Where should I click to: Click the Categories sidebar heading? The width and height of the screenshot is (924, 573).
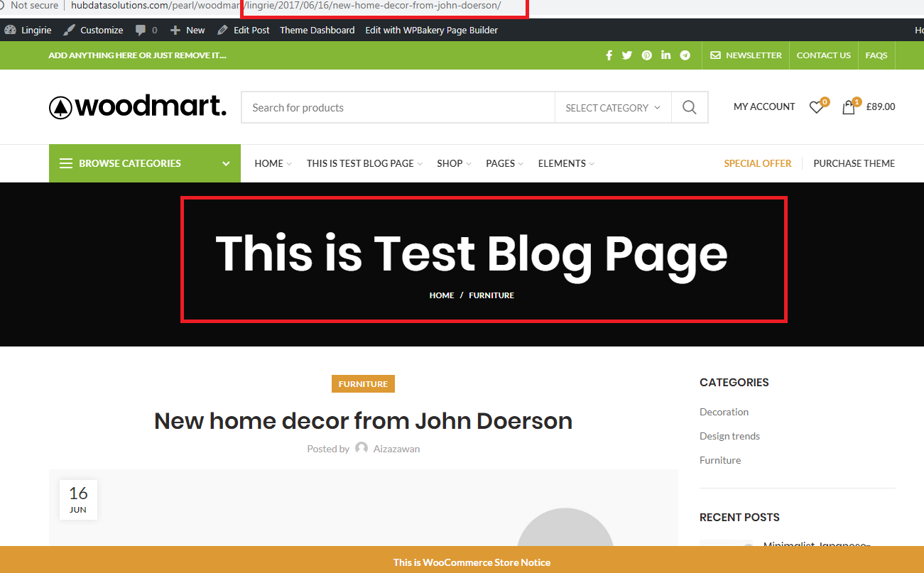pyautogui.click(x=734, y=382)
